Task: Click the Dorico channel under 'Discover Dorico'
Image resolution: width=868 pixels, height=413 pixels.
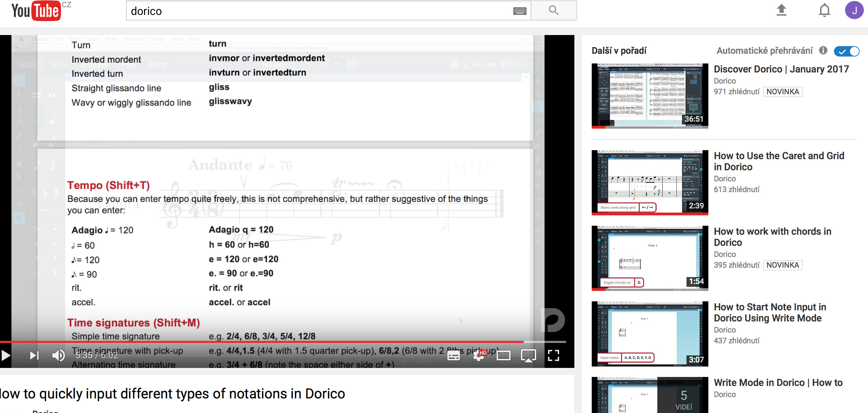Action: 725,81
